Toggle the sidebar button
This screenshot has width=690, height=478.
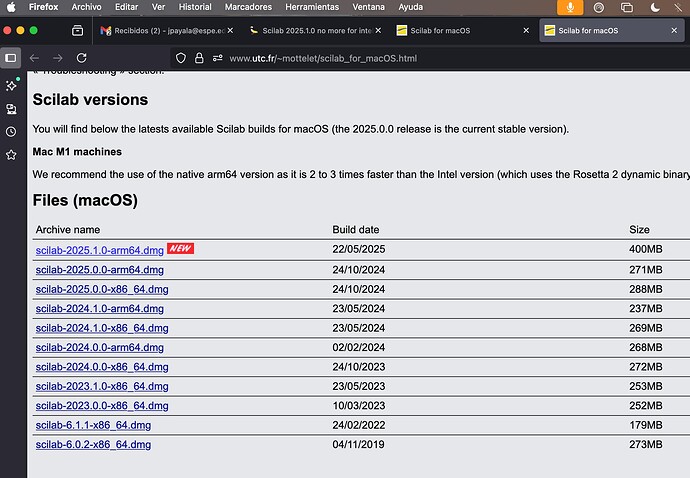click(11, 58)
